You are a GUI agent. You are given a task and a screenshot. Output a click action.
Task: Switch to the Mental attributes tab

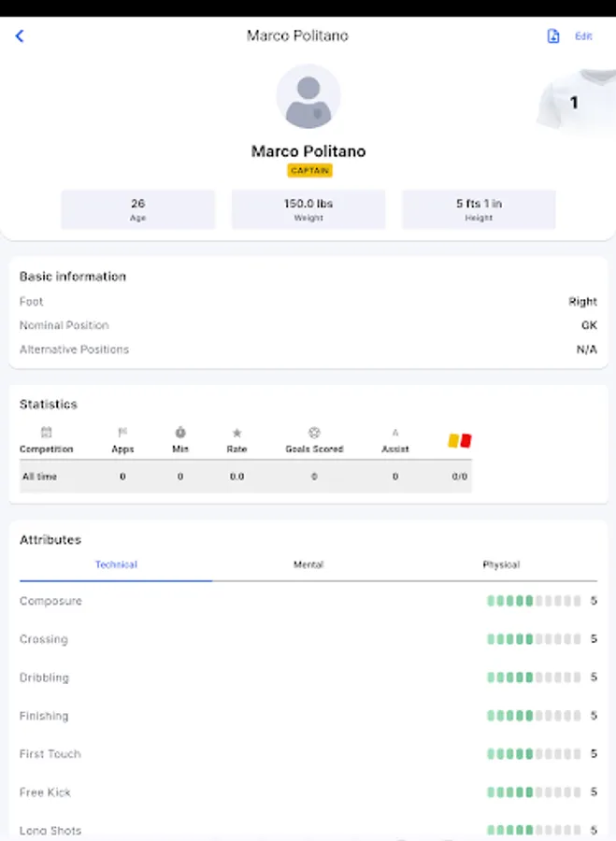308,564
